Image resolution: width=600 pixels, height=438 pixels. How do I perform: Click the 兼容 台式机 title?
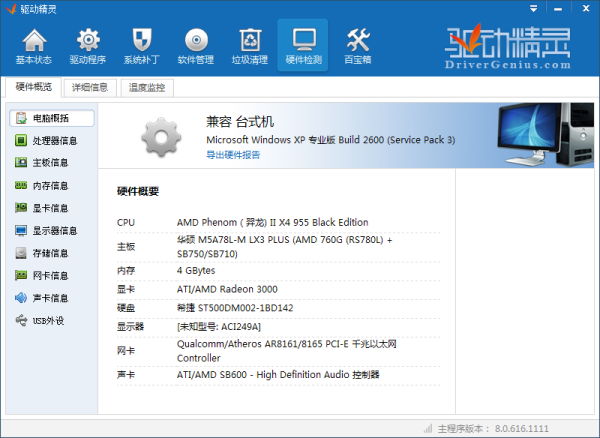240,122
